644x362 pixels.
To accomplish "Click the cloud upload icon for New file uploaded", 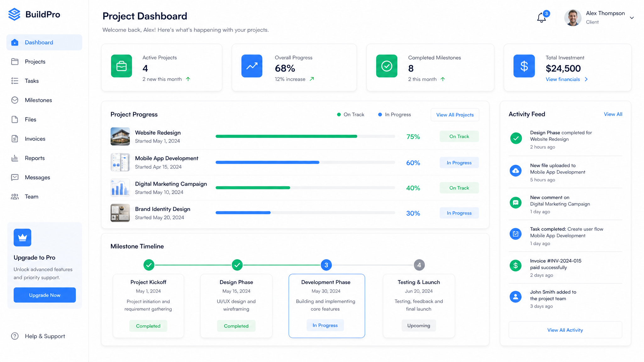I will click(516, 171).
